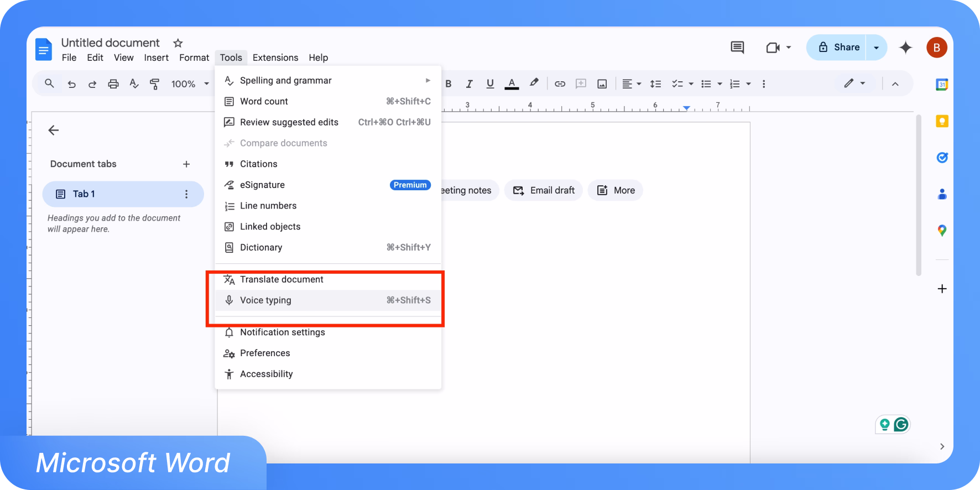
Task: Click the More templates chip
Action: tap(616, 190)
